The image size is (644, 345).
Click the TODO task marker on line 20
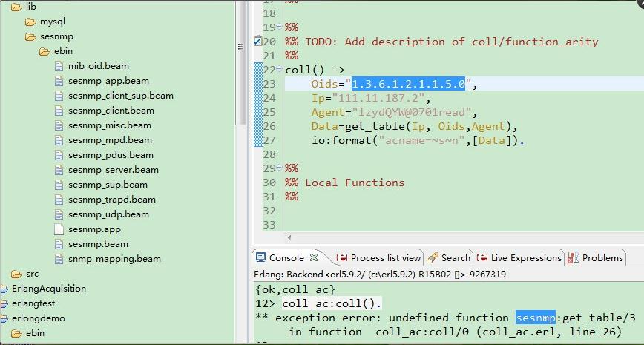click(257, 41)
